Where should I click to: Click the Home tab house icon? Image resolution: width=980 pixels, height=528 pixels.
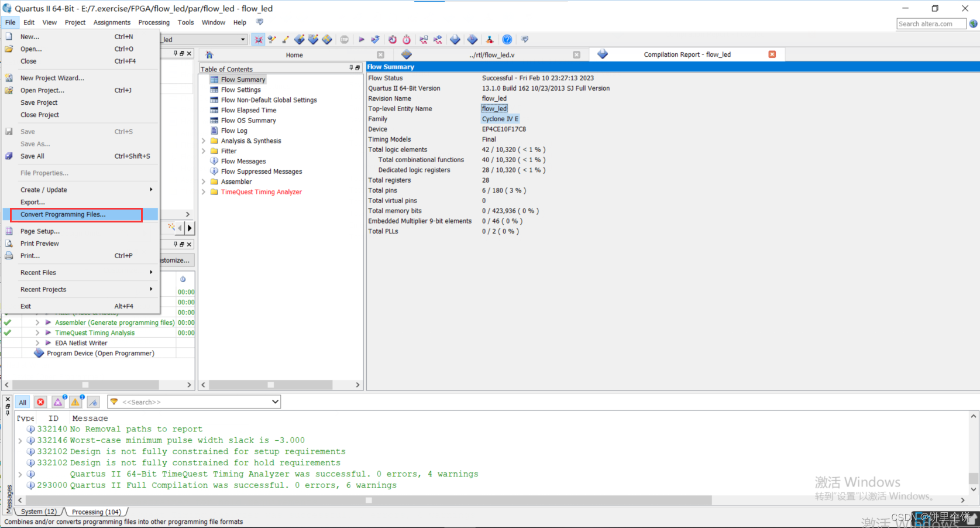coord(209,54)
